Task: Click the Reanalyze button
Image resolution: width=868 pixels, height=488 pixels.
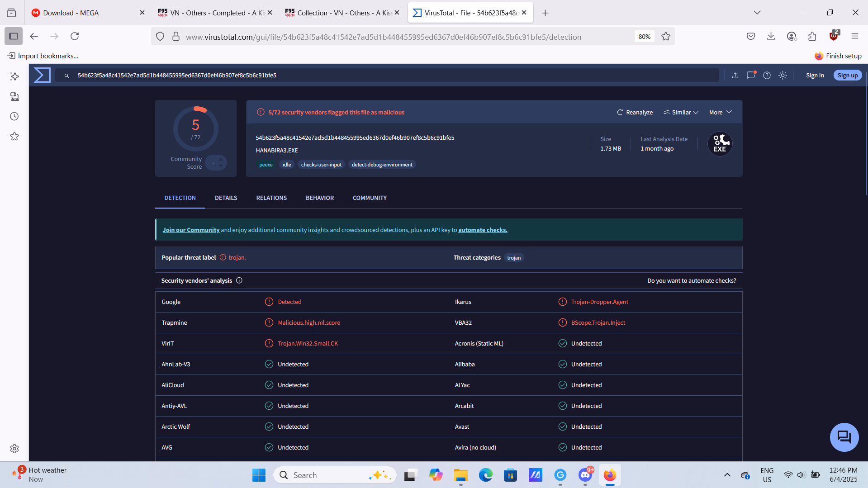Action: click(635, 112)
